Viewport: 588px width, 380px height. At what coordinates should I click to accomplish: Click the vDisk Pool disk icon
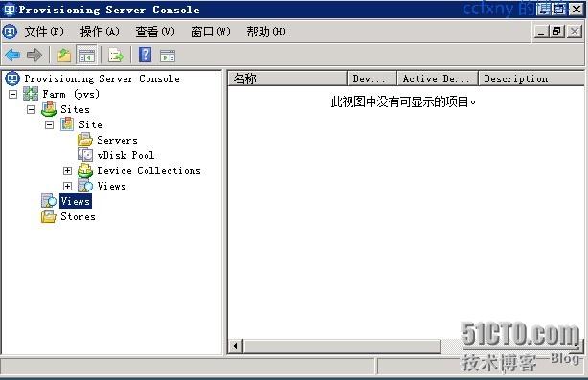click(85, 155)
